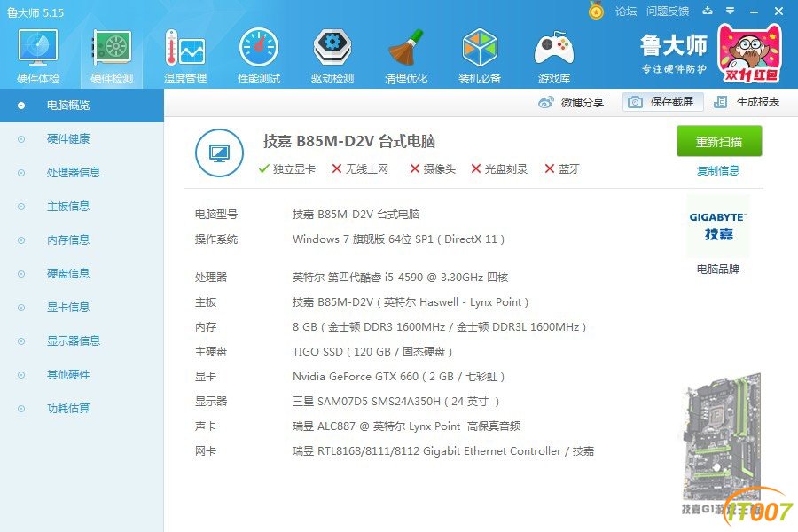
Task: Click the 瑞昱 ALC887 sound card value
Action: pos(407,426)
